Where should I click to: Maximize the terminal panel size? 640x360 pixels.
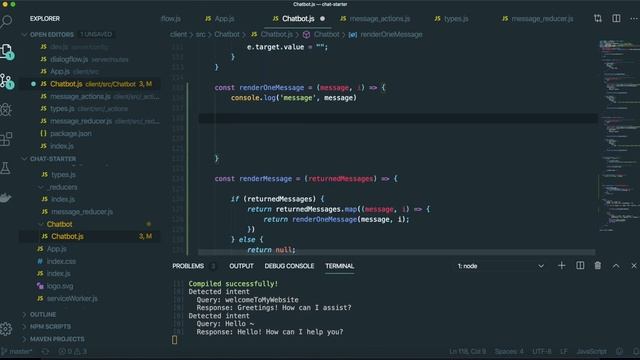coord(616,266)
